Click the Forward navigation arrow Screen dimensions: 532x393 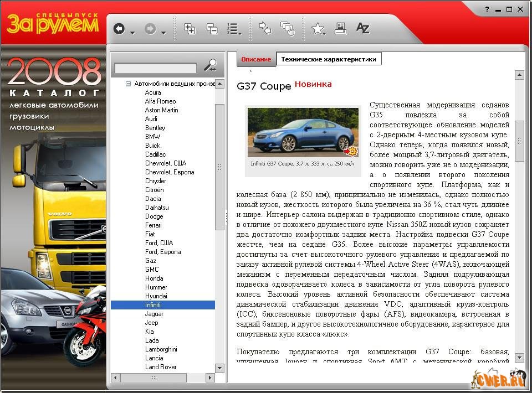pyautogui.click(x=150, y=29)
